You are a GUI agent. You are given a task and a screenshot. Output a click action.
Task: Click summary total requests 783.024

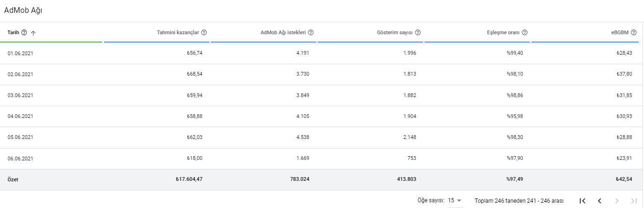pyautogui.click(x=299, y=179)
